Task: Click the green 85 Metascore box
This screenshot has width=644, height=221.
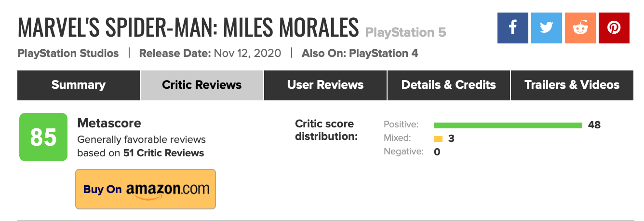Action: point(43,137)
